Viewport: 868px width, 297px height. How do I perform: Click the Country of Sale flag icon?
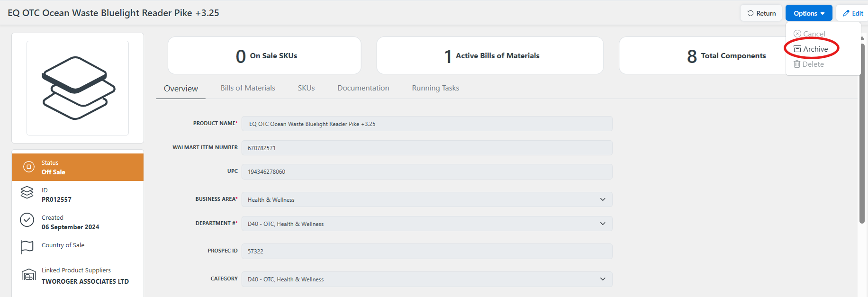[27, 247]
